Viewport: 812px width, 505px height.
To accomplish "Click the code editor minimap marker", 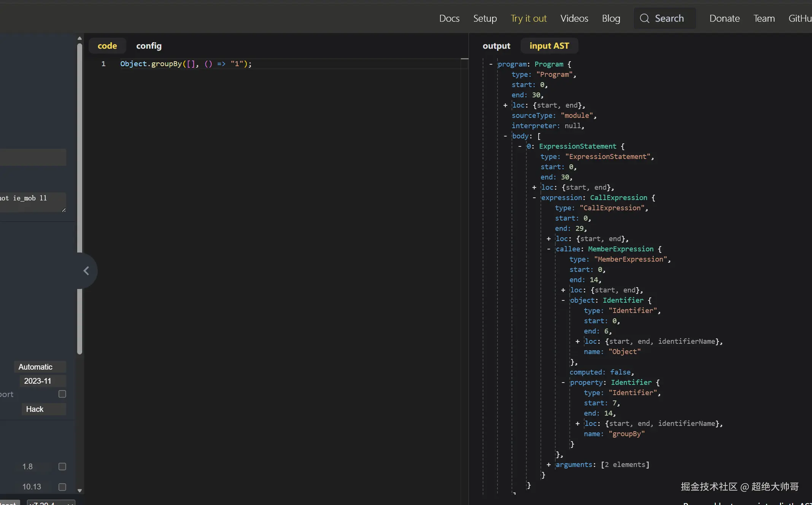I will [x=464, y=59].
